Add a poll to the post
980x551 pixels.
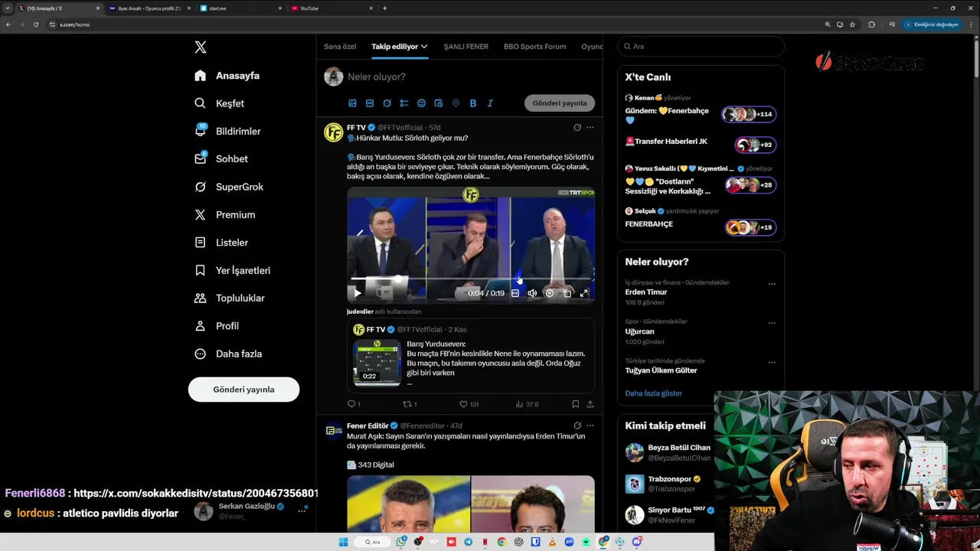click(404, 103)
